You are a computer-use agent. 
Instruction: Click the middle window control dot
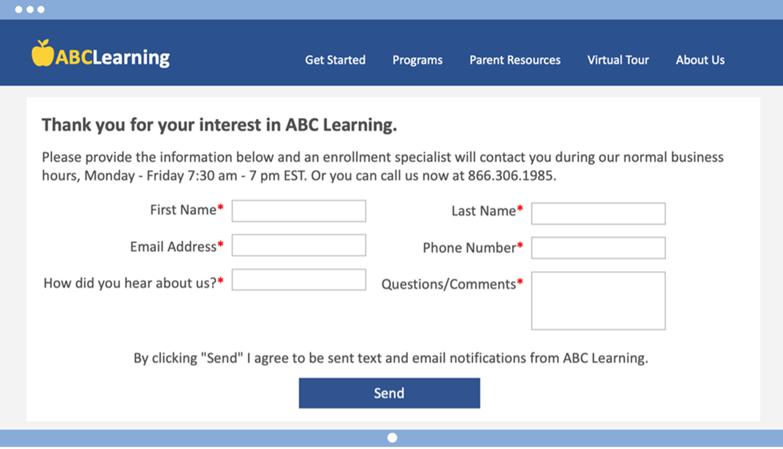(30, 9)
